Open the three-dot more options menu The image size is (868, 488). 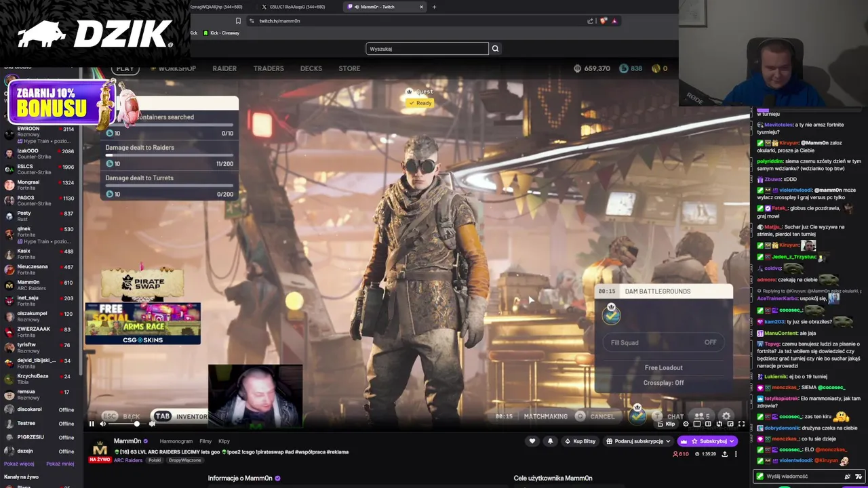(x=736, y=454)
